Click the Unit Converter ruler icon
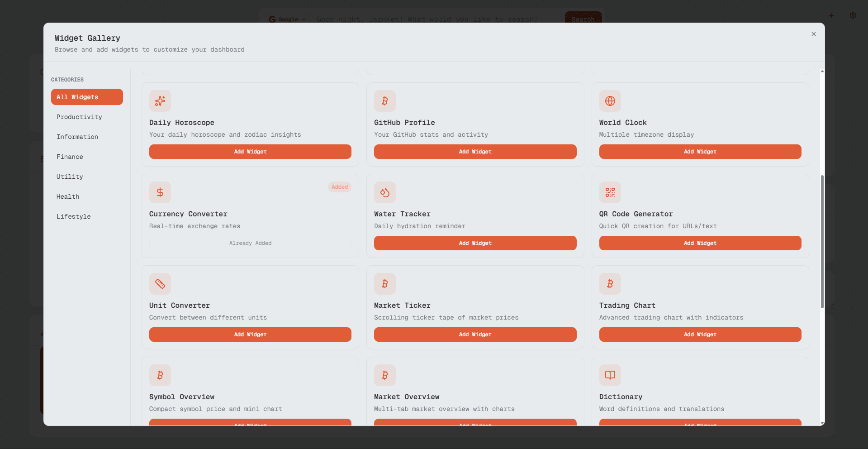The height and width of the screenshot is (449, 868). coord(160,283)
